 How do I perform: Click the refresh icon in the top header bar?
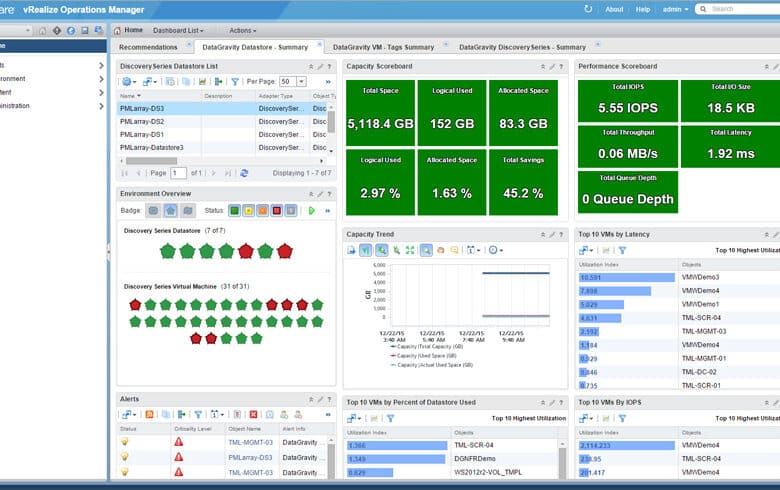pos(588,9)
